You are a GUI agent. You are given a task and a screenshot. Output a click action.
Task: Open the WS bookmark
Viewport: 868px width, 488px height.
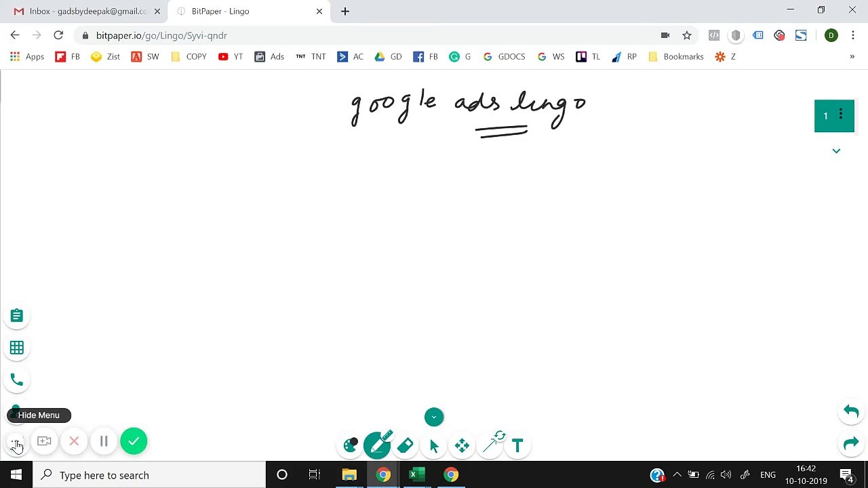pyautogui.click(x=551, y=57)
